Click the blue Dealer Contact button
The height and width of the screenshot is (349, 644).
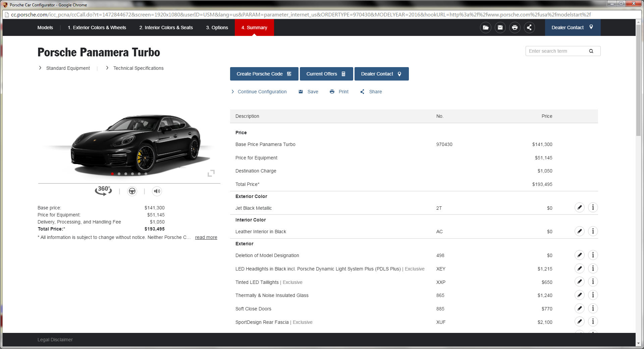point(381,74)
